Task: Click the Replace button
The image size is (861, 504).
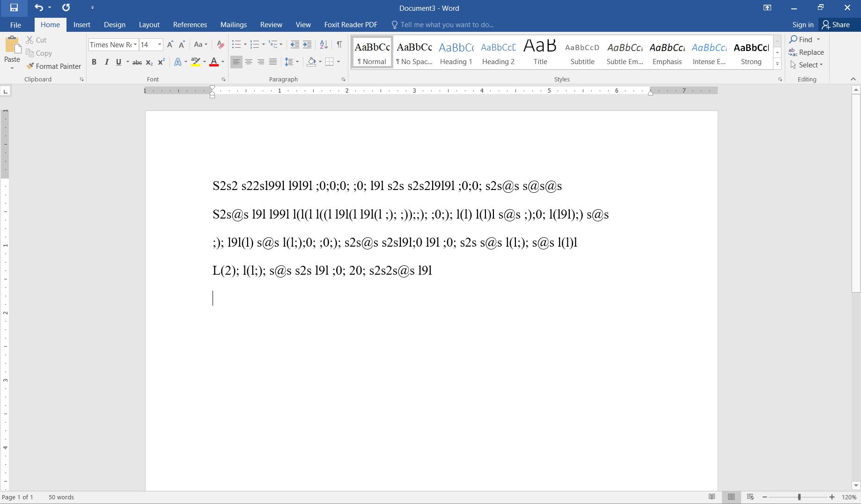Action: [806, 52]
